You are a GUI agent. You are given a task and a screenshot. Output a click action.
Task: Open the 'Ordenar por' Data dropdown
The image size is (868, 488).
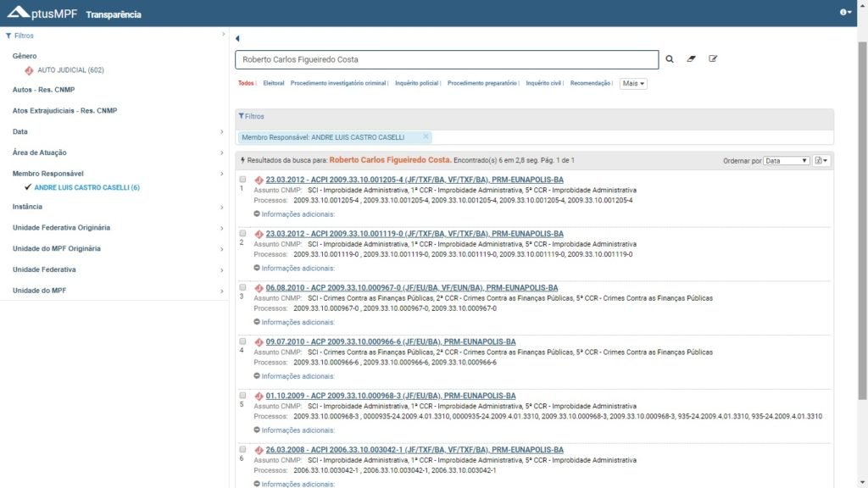[787, 160]
